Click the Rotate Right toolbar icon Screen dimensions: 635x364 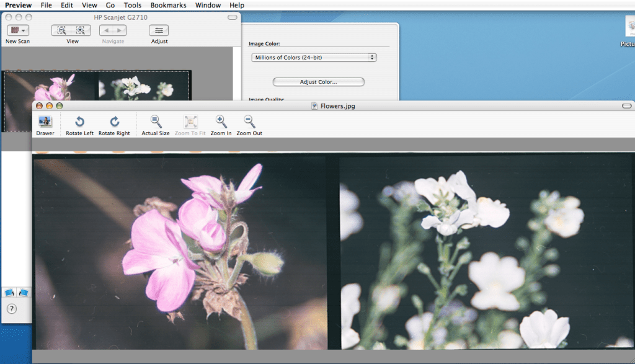pos(114,122)
